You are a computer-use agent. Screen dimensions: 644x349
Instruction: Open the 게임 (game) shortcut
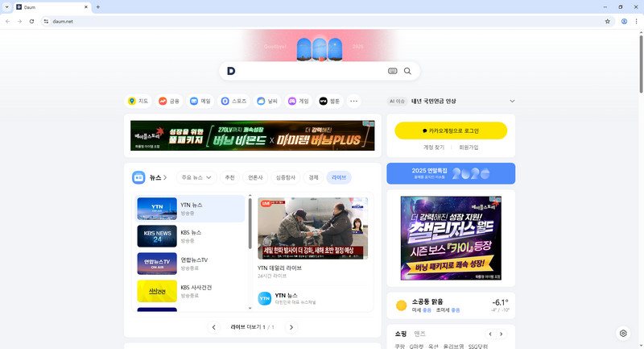click(x=299, y=101)
